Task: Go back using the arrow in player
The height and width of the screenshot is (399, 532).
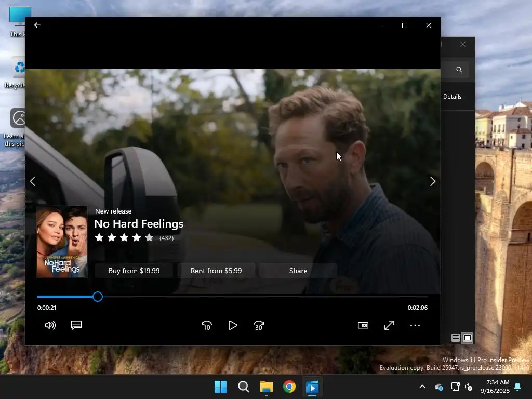Action: pos(37,25)
